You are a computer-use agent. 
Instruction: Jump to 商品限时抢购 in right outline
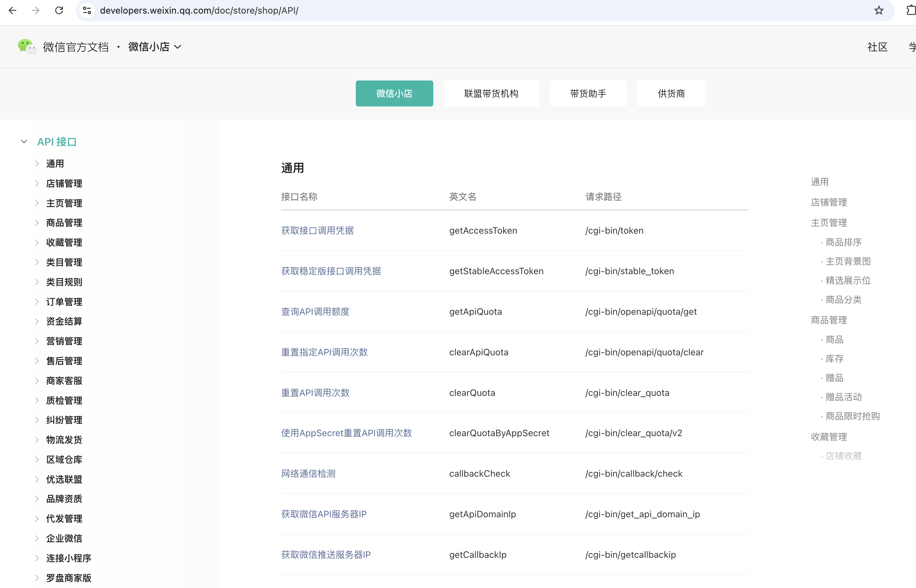pos(852,416)
